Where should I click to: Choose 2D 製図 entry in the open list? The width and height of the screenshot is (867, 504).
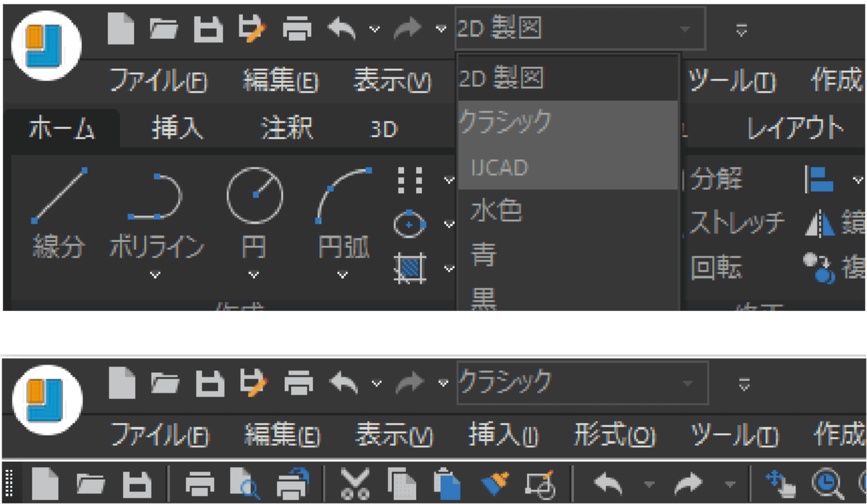(x=568, y=78)
